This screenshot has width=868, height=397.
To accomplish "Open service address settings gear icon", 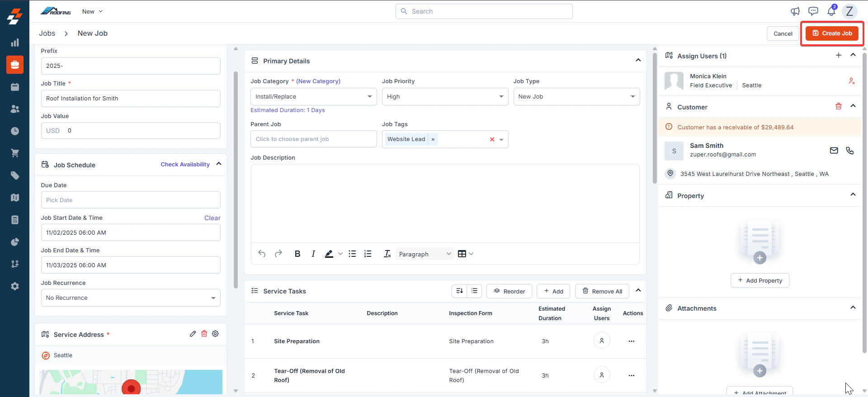I will pos(216,334).
